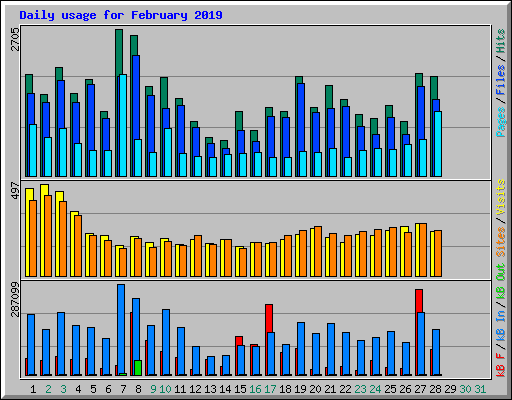Select day 8 on the x-axis
This screenshot has height=400, width=512.
(x=138, y=389)
